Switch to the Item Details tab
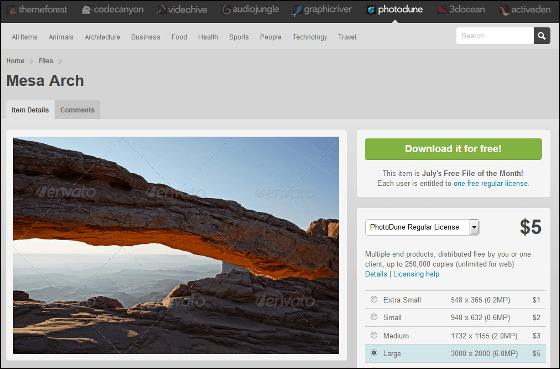560x369 pixels. (x=30, y=110)
